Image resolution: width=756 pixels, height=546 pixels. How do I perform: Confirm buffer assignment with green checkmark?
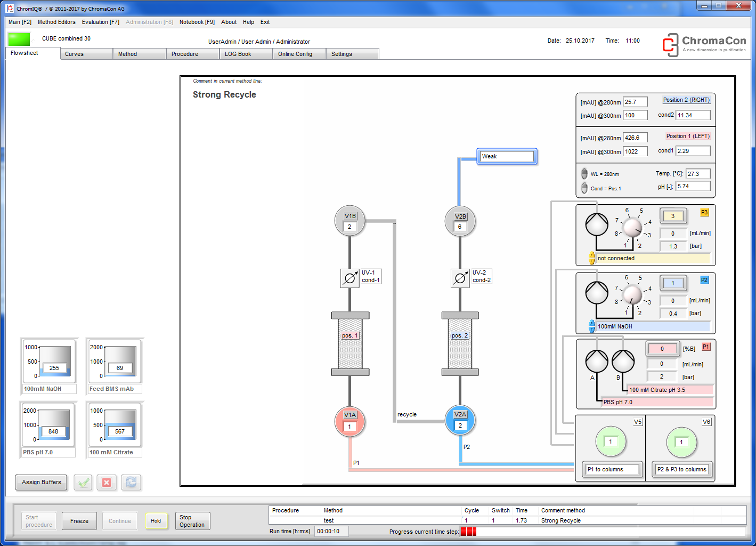tap(83, 483)
